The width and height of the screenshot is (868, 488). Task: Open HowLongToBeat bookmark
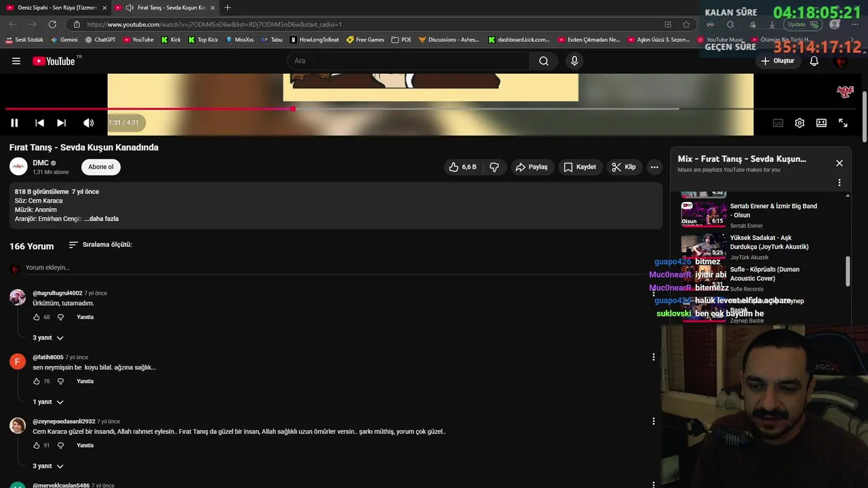[315, 40]
